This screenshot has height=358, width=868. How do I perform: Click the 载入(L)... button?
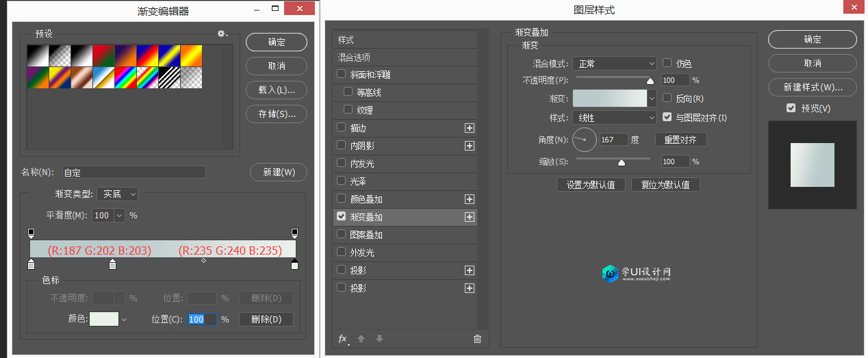pos(277,90)
